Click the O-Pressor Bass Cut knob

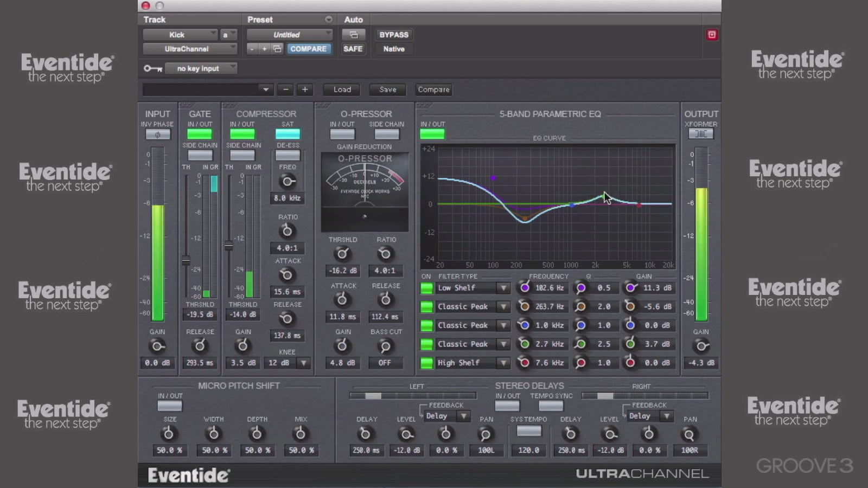tap(385, 345)
